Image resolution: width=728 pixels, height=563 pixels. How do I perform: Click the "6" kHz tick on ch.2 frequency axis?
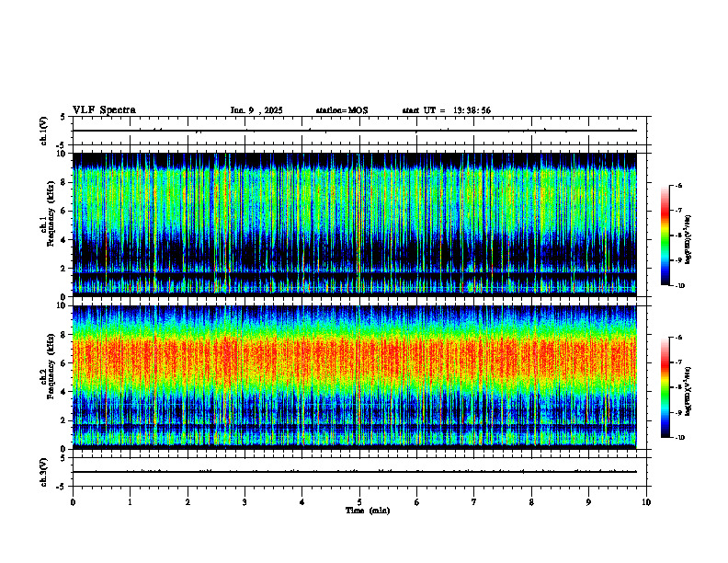pos(63,363)
